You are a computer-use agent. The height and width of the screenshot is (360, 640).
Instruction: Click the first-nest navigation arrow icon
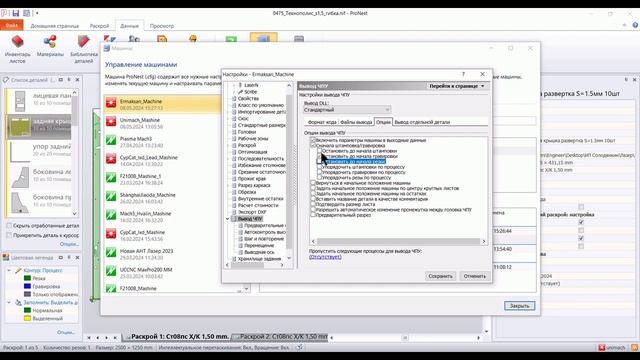pyautogui.click(x=89, y=338)
